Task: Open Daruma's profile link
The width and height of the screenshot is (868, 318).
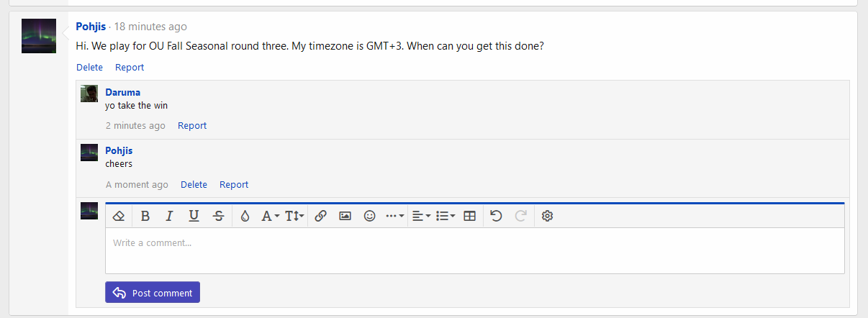Action: (x=122, y=92)
